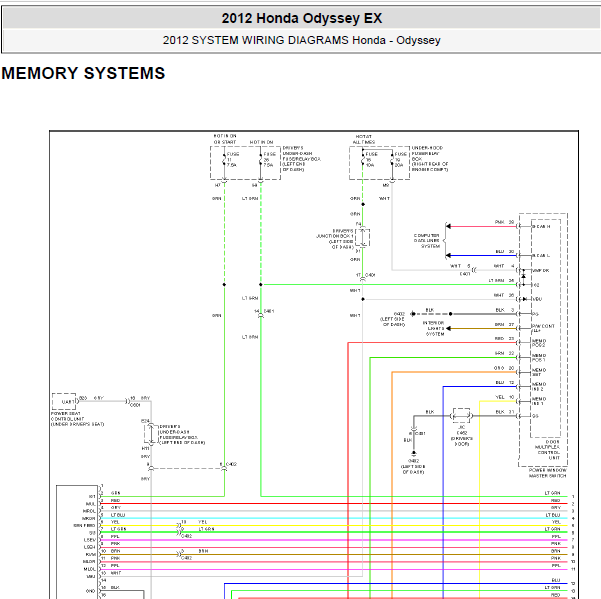Screen dimensions: 601x599
Task: Click the blue arrowhead on the BLU 30 wire
Action: pyautogui.click(x=448, y=256)
